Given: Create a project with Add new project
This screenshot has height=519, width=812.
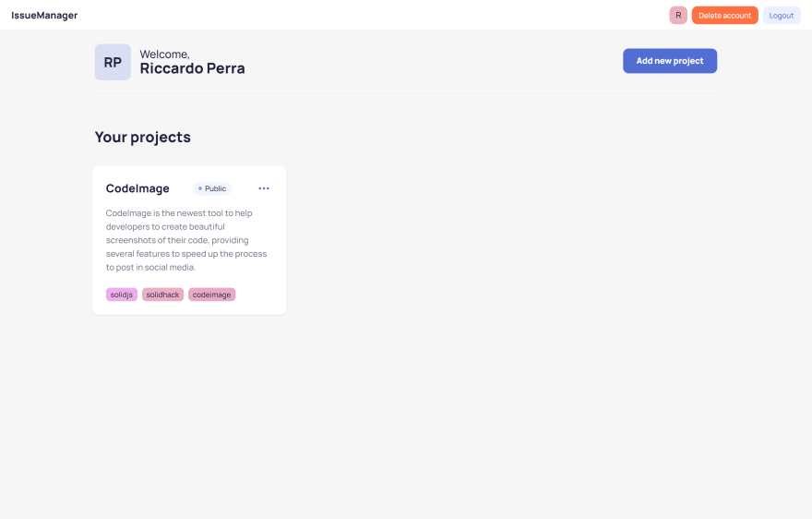Looking at the screenshot, I should (670, 61).
